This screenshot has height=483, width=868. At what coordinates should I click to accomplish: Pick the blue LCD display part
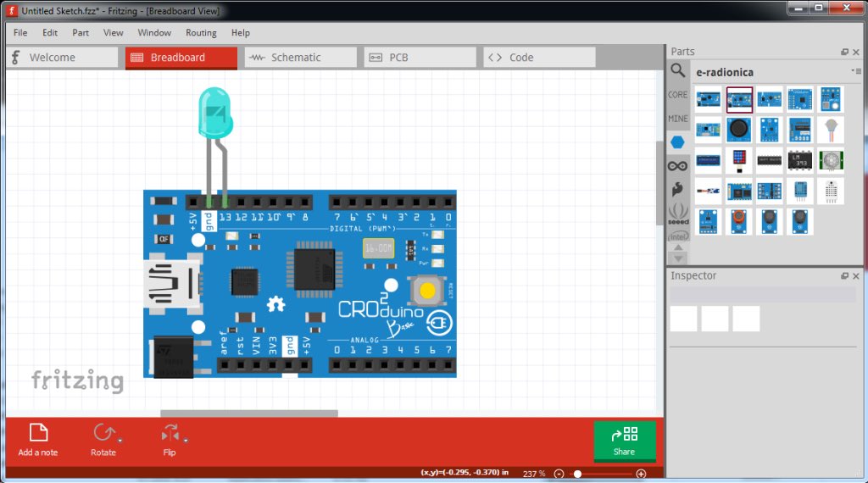(709, 160)
